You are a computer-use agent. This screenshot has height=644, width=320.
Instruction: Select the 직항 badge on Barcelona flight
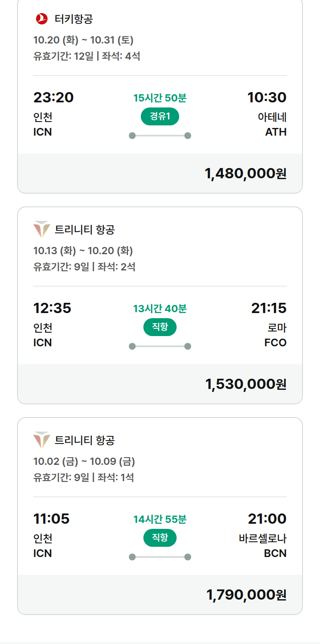160,538
